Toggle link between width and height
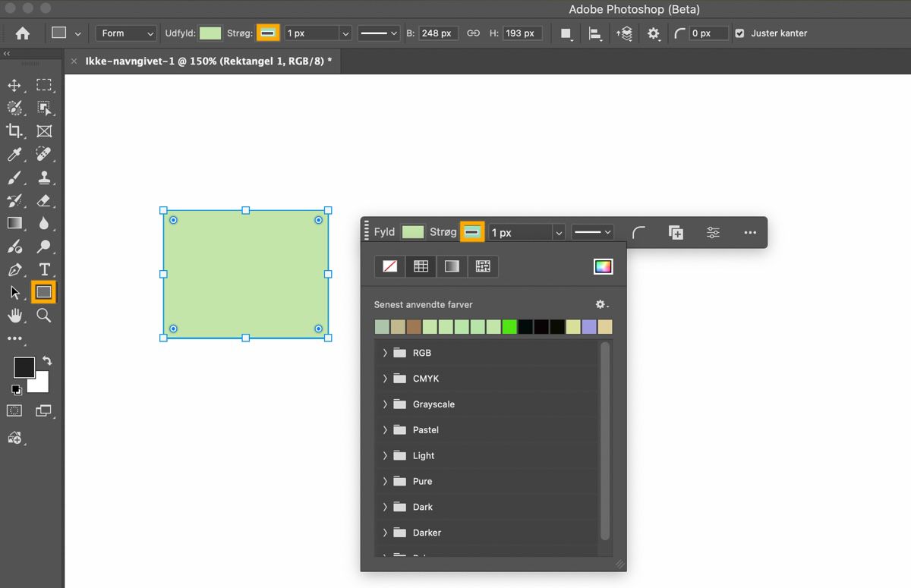Screen dimensions: 911x588 coord(473,33)
